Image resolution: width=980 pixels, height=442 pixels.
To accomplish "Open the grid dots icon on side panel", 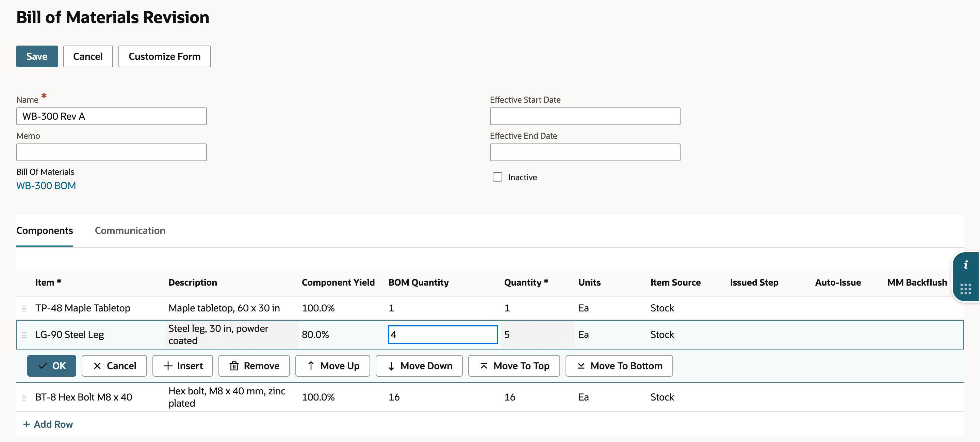I will [966, 289].
